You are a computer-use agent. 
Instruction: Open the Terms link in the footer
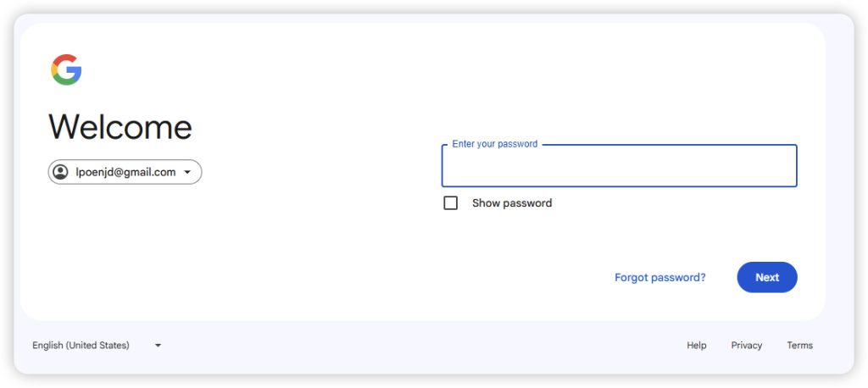point(799,346)
